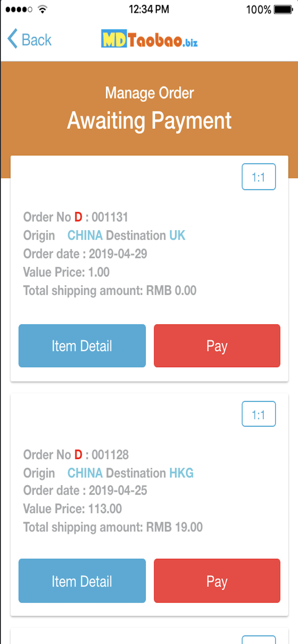Screen dimensions: 298x644
Task: Tap the HKG destination label
Action: (181, 473)
